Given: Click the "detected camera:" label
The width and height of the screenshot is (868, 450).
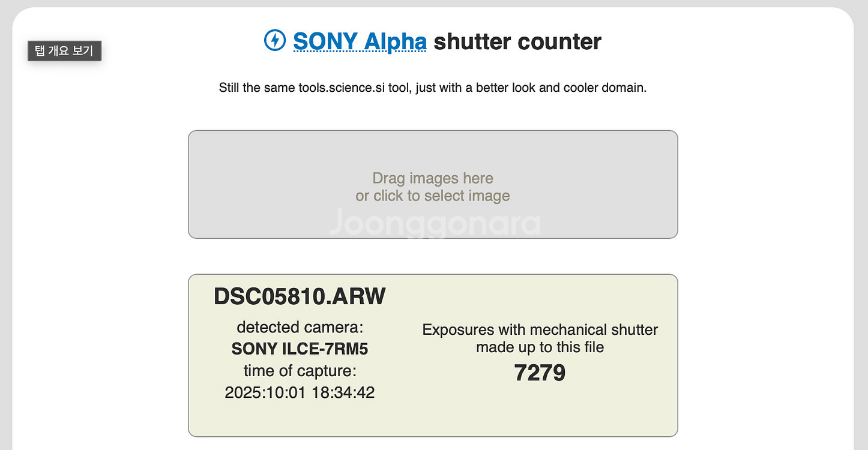Looking at the screenshot, I should (x=300, y=328).
